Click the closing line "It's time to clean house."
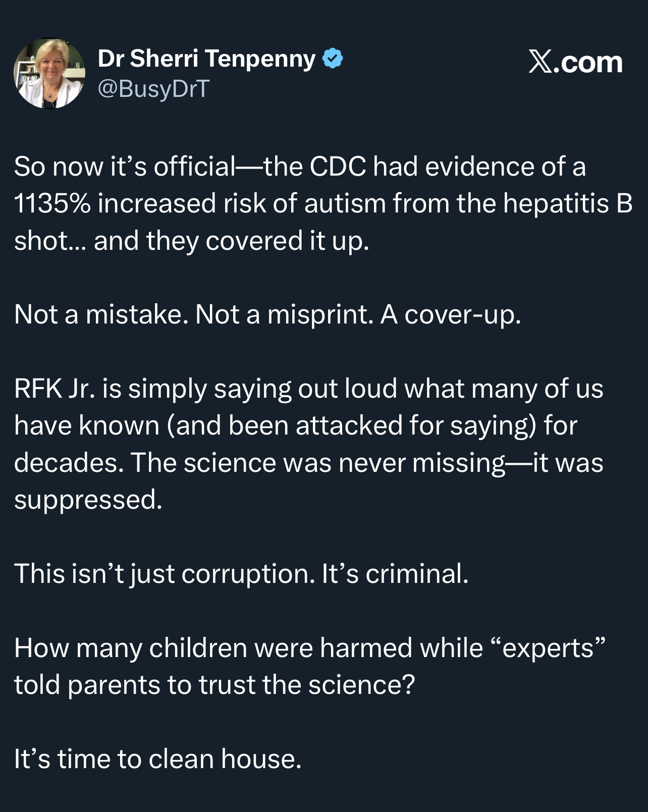 [157, 759]
